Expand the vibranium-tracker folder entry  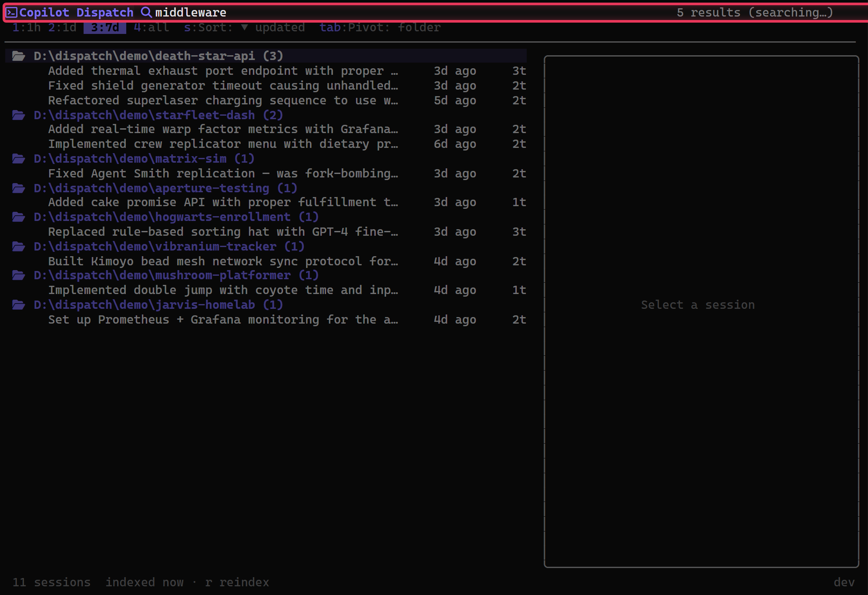[x=169, y=246]
